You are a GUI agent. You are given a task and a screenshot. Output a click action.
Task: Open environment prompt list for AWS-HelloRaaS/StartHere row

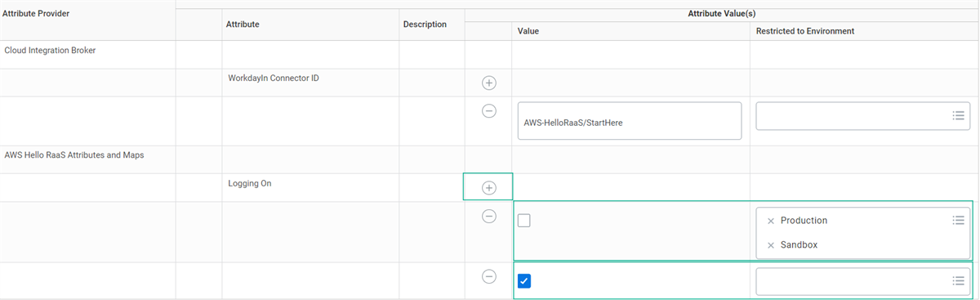959,116
